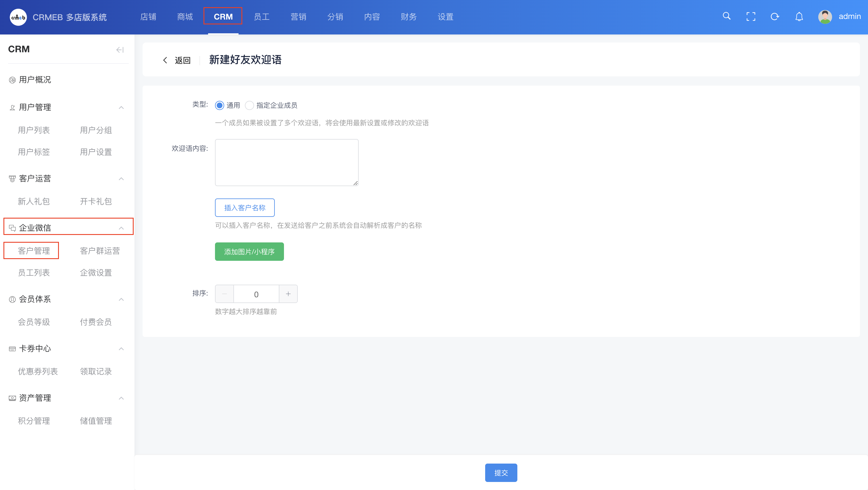Click the textarea resize handle corner

point(356,183)
